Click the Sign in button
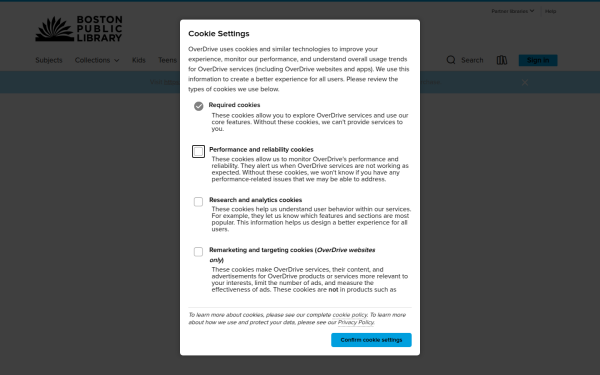The image size is (600, 375). point(538,60)
